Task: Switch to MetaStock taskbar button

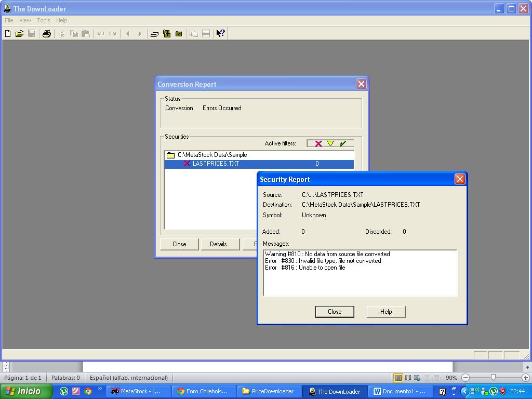Action: point(138,391)
